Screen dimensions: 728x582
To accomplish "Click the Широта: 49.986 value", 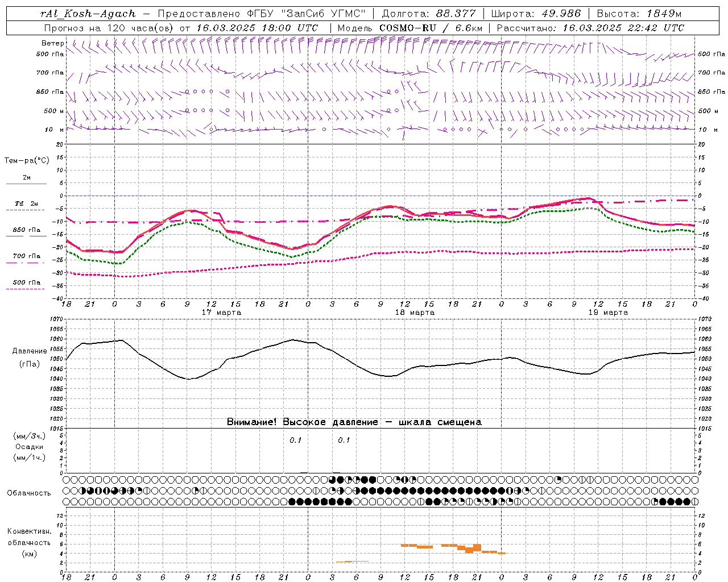I will click(536, 14).
